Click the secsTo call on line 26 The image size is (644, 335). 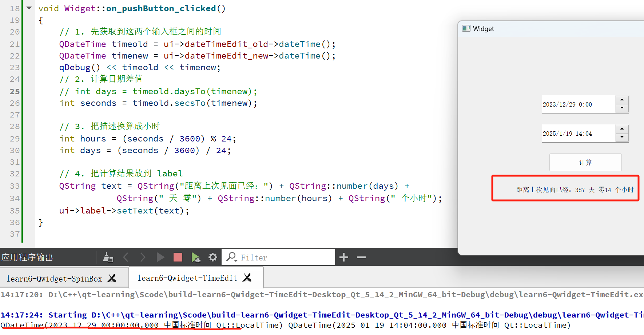pyautogui.click(x=190, y=103)
